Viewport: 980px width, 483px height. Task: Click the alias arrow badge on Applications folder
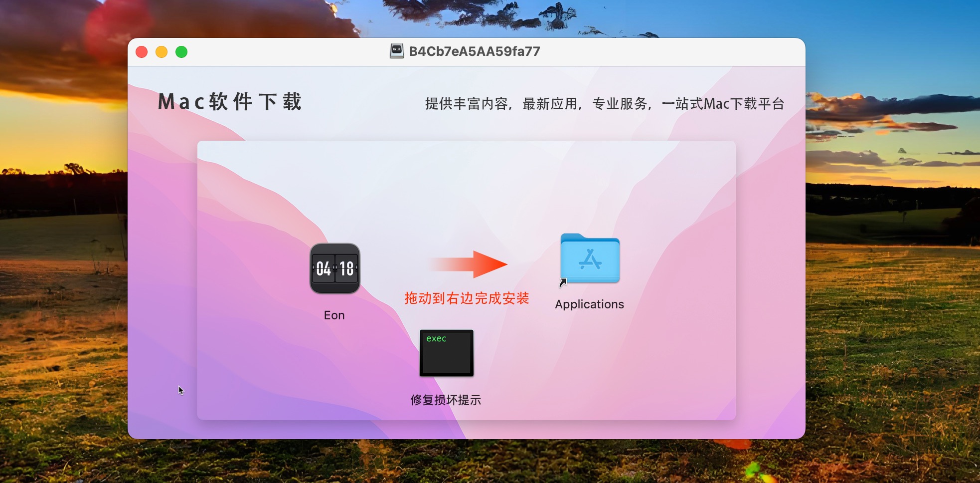point(563,282)
